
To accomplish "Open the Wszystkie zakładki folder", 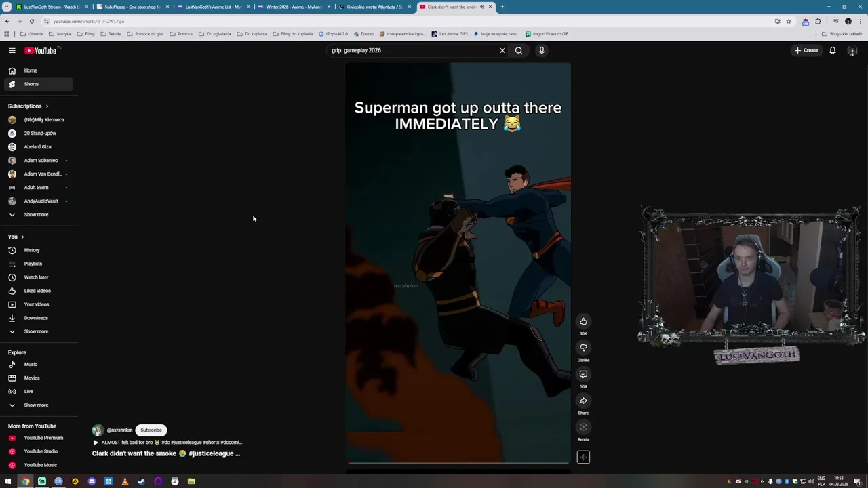I will (x=843, y=33).
